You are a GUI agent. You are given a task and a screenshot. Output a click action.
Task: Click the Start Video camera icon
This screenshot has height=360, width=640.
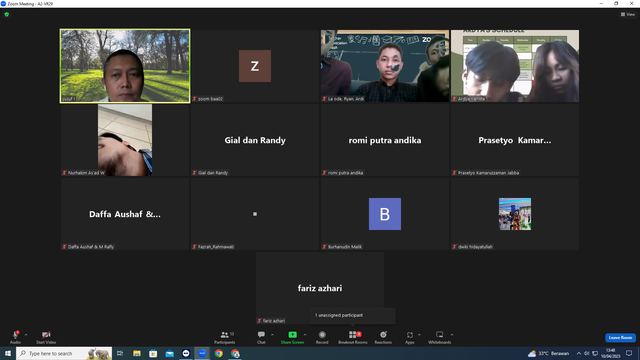pos(46,335)
